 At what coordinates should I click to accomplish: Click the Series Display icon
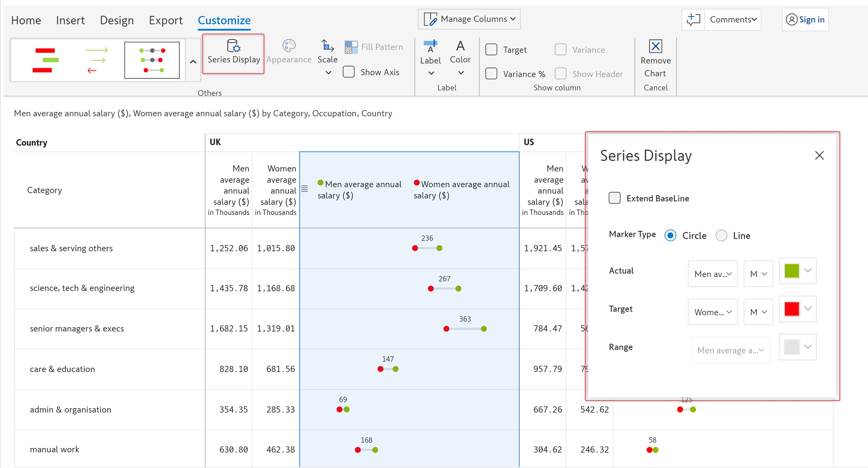(233, 47)
